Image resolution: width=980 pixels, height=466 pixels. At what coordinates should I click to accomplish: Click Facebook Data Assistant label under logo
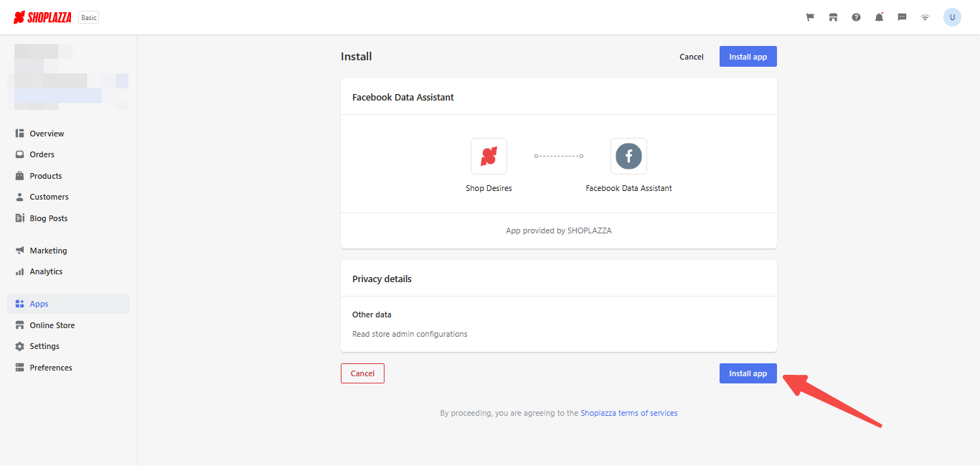coord(628,188)
